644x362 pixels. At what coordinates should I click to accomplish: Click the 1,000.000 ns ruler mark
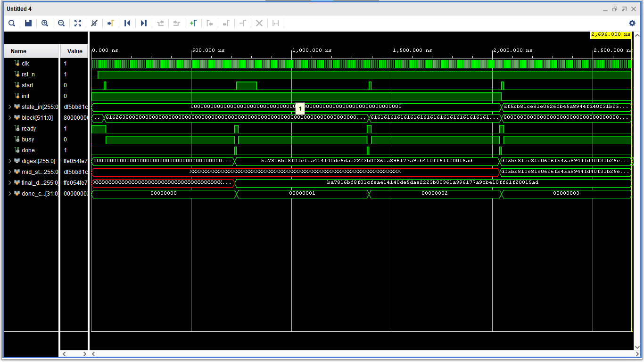(x=312, y=50)
